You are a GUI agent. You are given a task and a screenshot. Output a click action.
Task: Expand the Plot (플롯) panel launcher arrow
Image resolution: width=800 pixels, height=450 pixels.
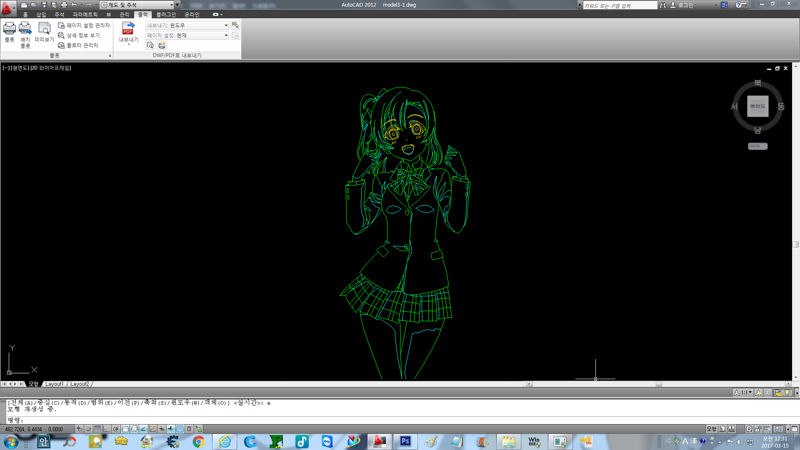pos(110,56)
